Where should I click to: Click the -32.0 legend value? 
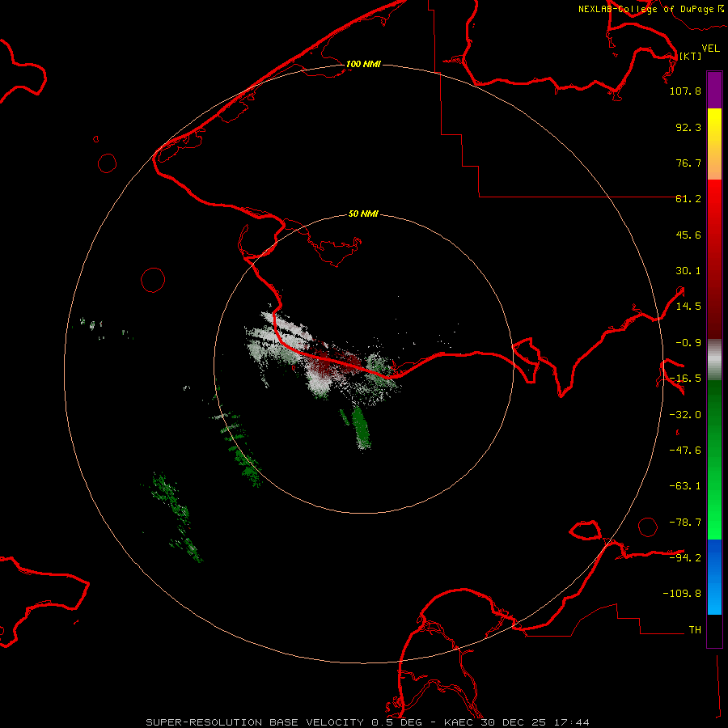point(685,415)
